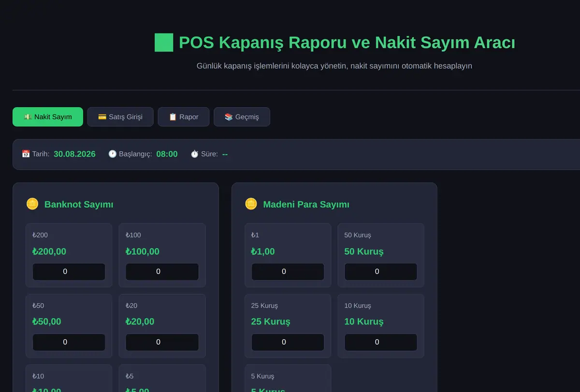Click the coin icon beside Banknot Sayımı
Screen dimensions: 580x392
point(32,204)
